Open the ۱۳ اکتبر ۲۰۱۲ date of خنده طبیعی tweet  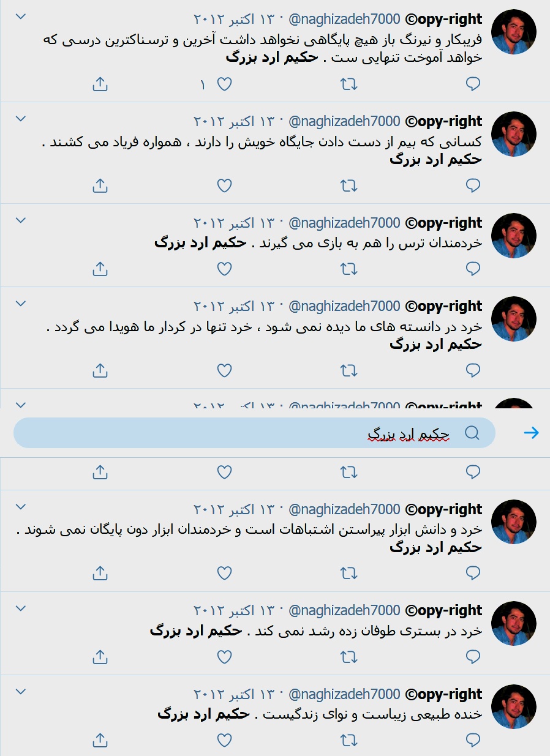pyautogui.click(x=235, y=694)
